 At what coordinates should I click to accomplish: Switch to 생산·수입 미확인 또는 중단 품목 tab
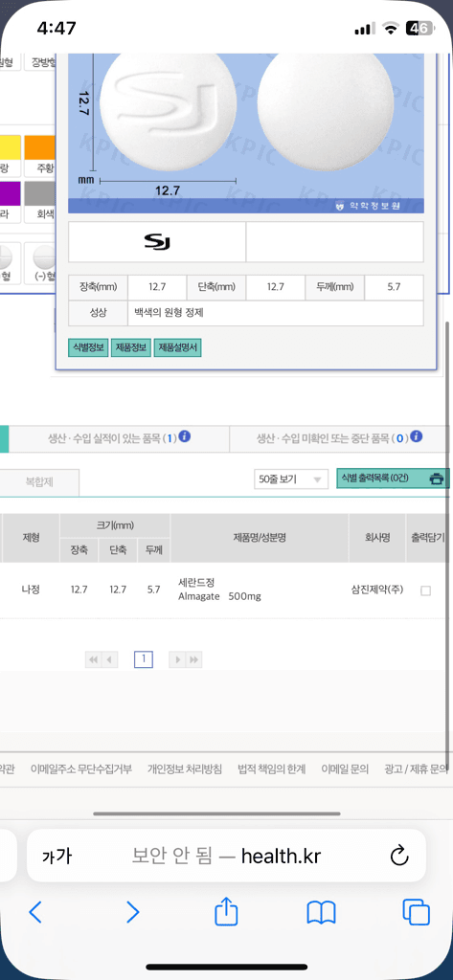point(340,438)
